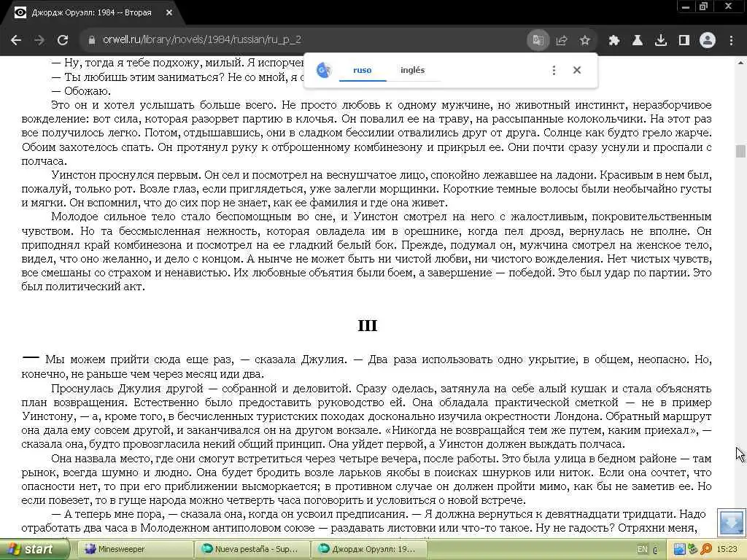Click the EN language indicator

pos(642,550)
